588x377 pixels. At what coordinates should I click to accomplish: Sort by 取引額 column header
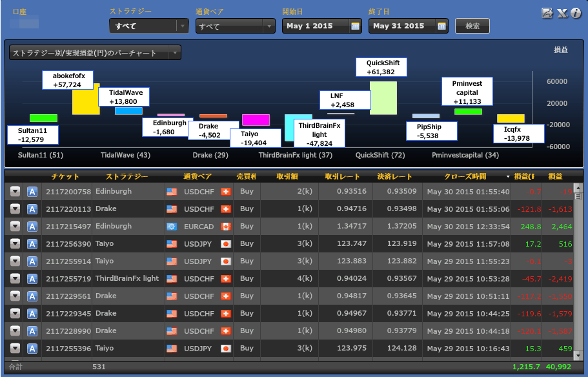click(287, 176)
